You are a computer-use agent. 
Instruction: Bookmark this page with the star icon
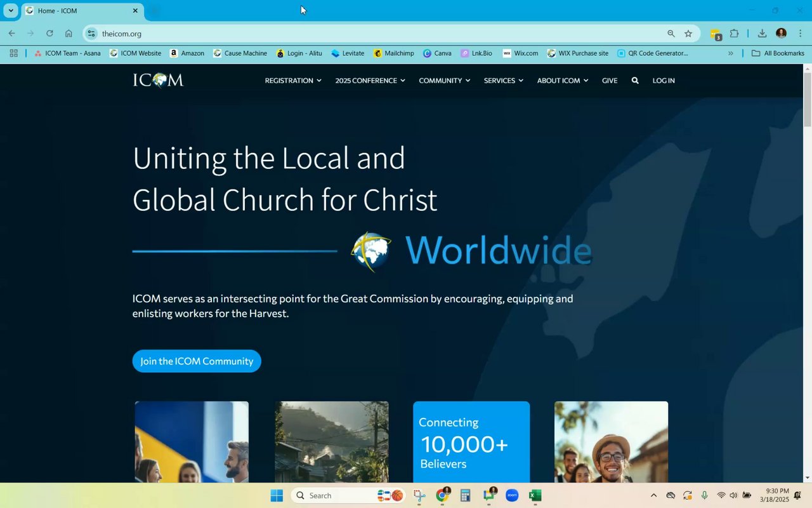tap(688, 34)
